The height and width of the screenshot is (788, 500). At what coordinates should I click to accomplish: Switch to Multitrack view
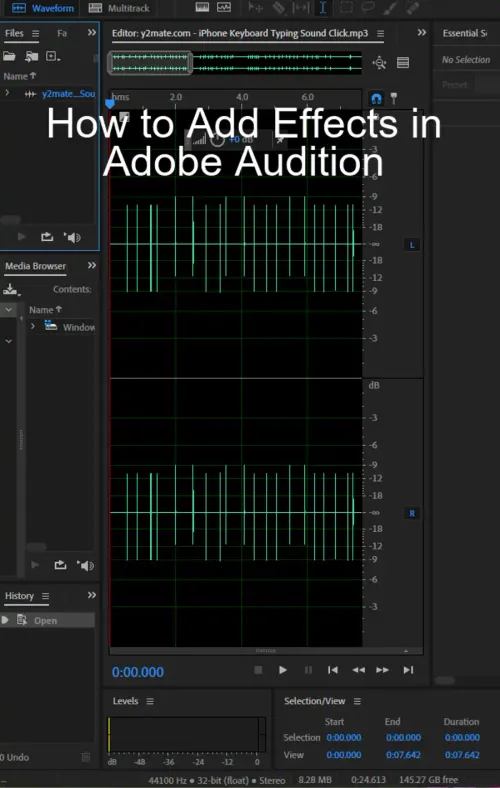(x=119, y=8)
